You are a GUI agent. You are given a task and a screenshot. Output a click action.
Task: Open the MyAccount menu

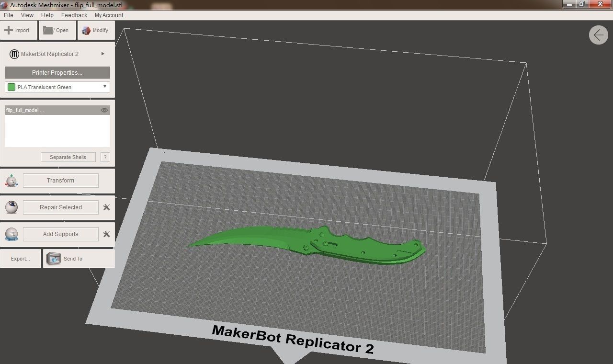coord(109,15)
